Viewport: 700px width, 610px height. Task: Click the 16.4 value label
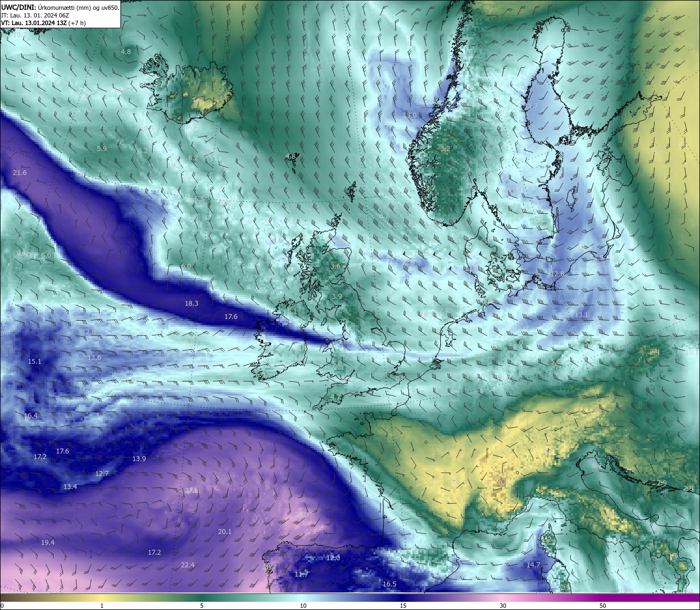31,416
